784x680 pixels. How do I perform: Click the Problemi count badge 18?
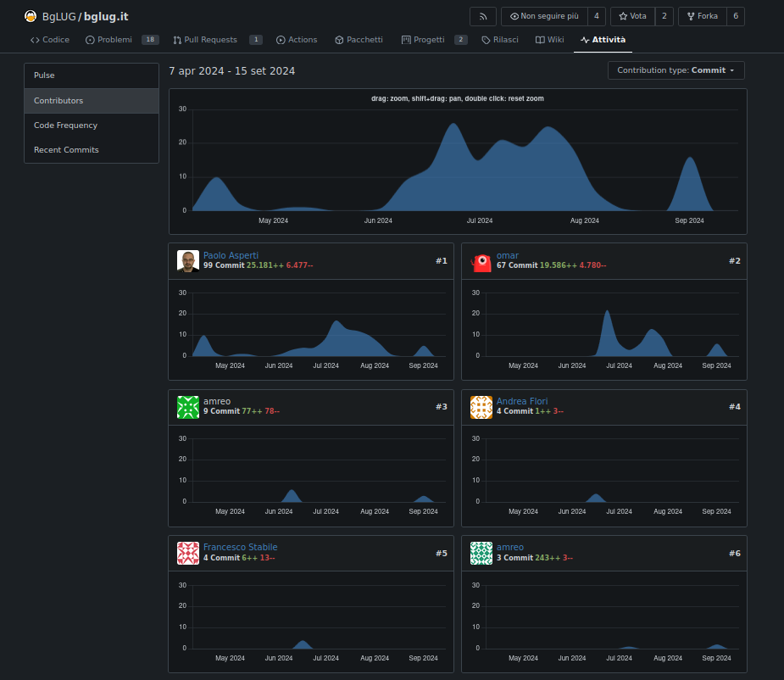pos(150,40)
